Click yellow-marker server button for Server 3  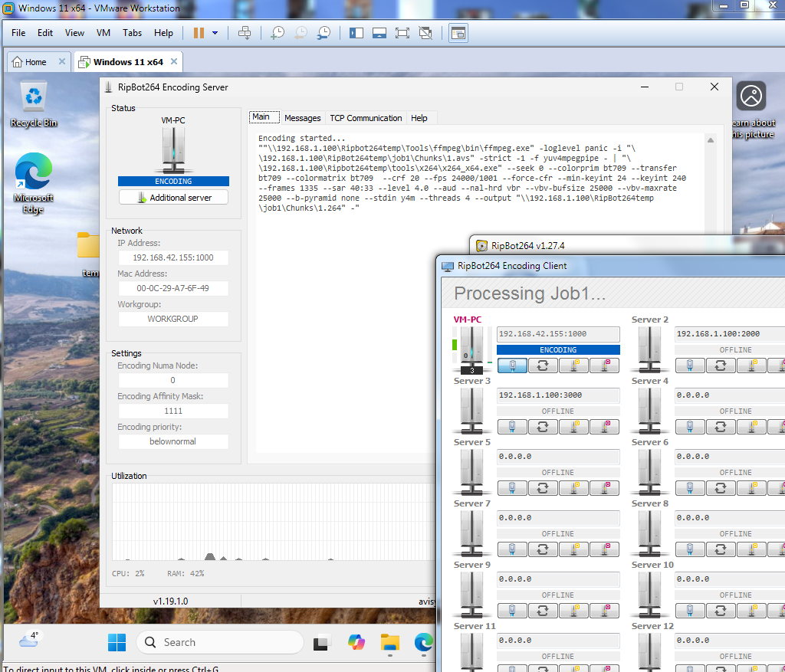click(x=573, y=427)
